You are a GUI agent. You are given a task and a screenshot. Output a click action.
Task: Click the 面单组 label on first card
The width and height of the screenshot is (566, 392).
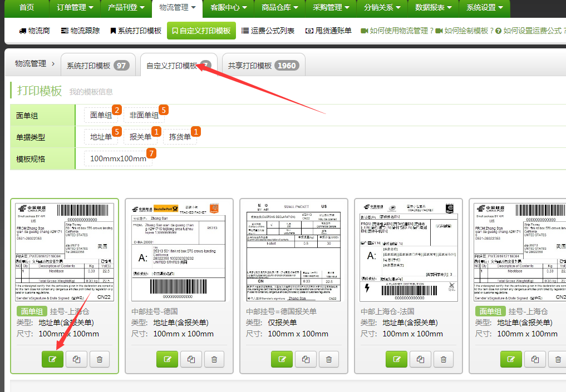pyautogui.click(x=32, y=311)
